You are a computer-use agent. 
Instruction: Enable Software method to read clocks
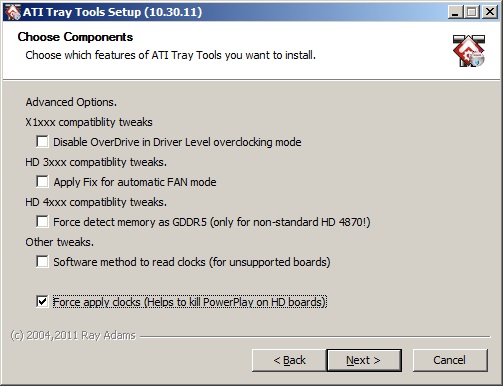pyautogui.click(x=42, y=262)
